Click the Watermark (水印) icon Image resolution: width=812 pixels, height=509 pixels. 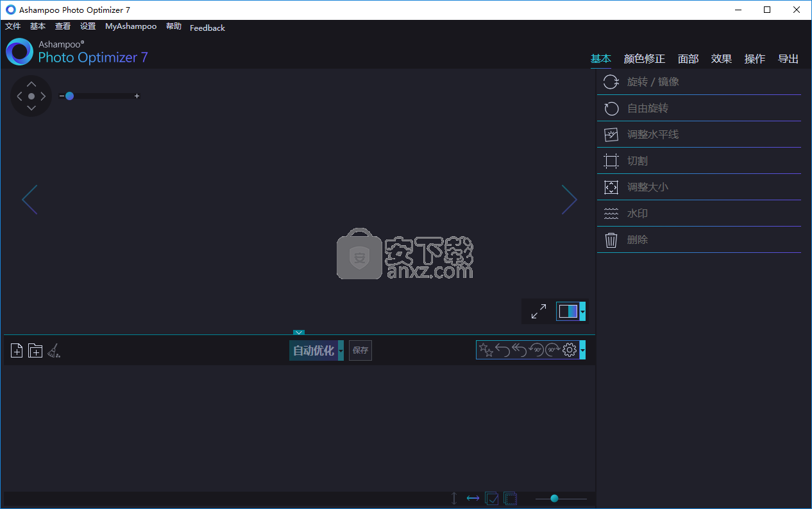click(611, 213)
